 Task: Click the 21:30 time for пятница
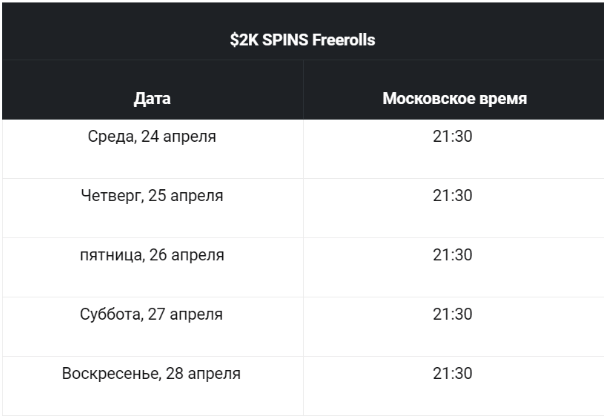[x=452, y=255]
